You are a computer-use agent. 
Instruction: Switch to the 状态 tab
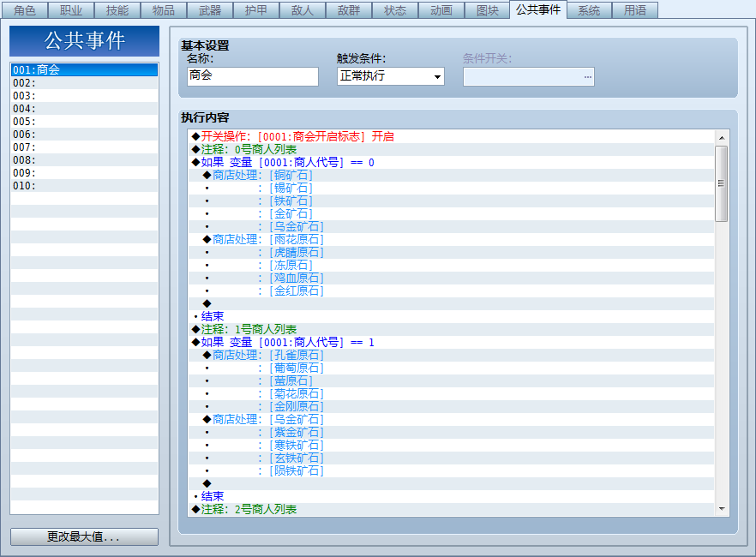coord(395,10)
